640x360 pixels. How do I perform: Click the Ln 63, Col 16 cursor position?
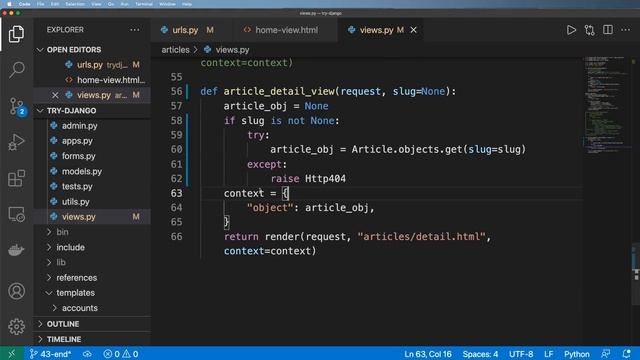[428, 354]
